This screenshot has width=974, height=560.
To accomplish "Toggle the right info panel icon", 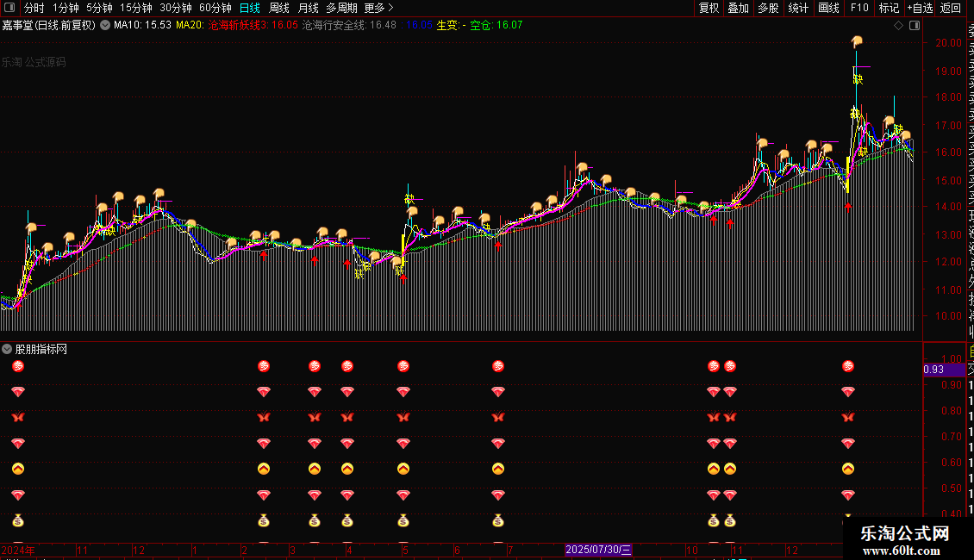I will point(915,26).
